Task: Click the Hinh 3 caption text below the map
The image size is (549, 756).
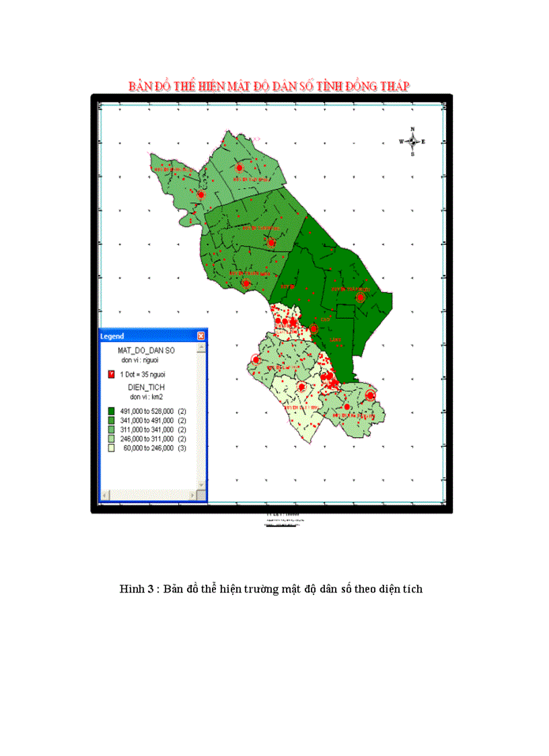Action: pyautogui.click(x=270, y=588)
